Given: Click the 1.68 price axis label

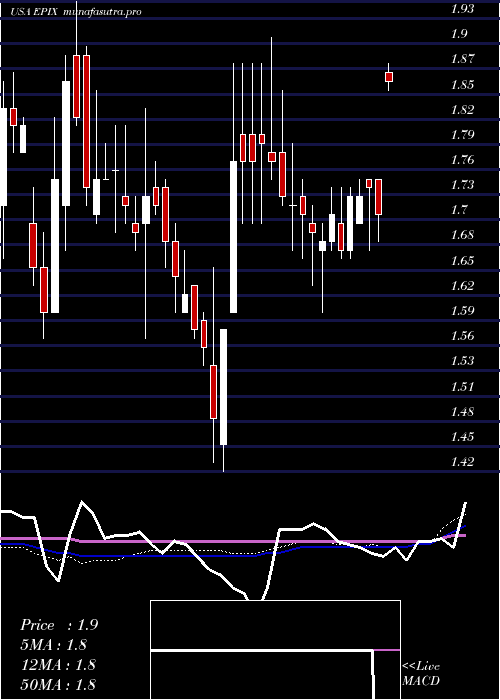Looking at the screenshot, I should tap(462, 235).
